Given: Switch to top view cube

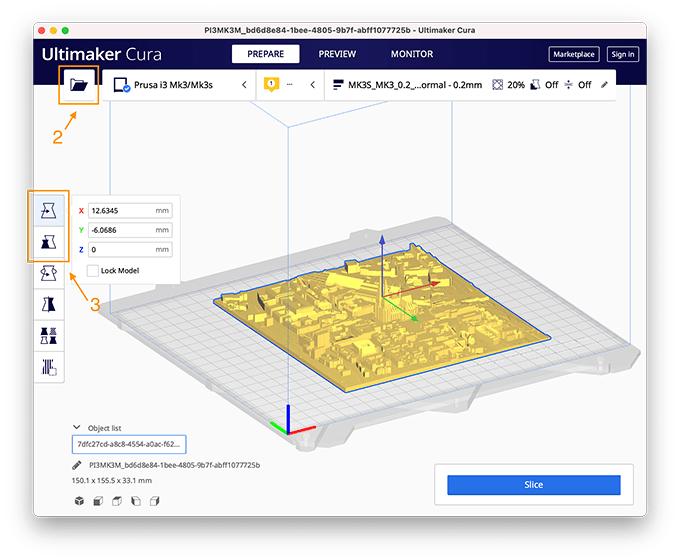Looking at the screenshot, I should pyautogui.click(x=117, y=501).
